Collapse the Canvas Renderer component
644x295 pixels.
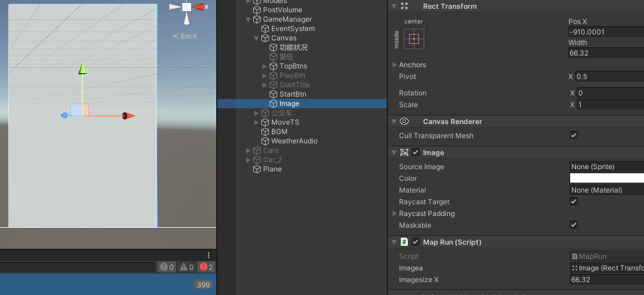[394, 121]
